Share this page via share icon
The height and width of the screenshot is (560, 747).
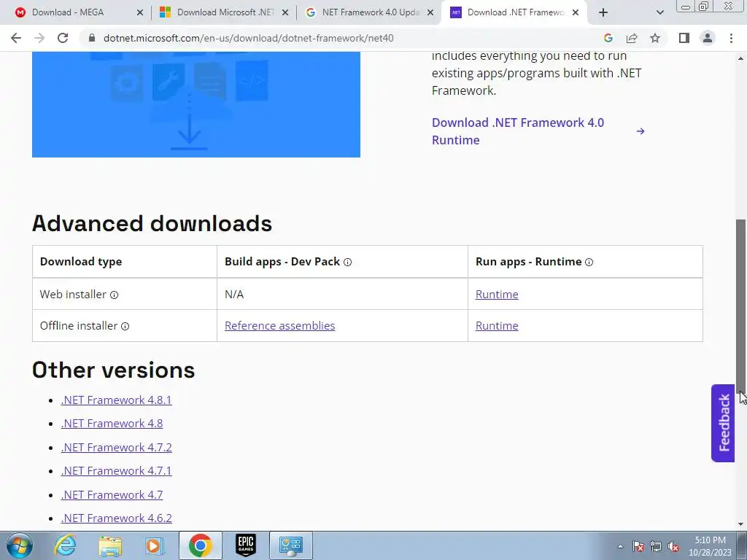(x=632, y=38)
